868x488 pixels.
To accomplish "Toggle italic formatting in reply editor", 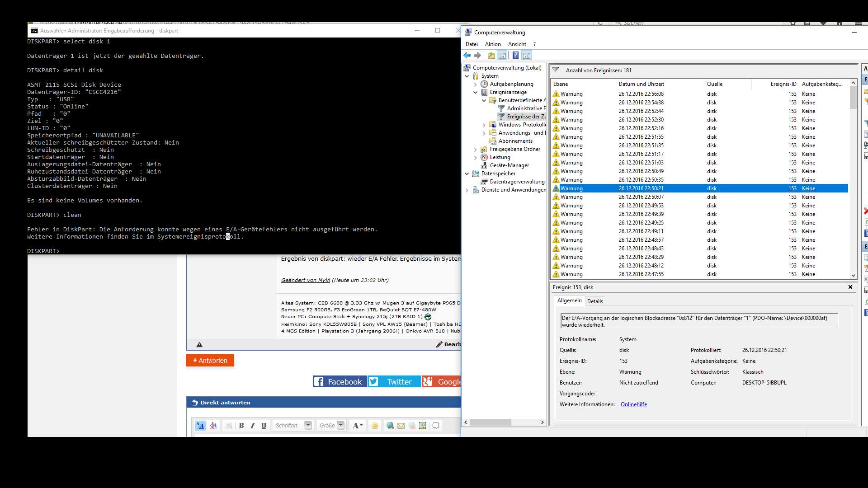I will [252, 426].
